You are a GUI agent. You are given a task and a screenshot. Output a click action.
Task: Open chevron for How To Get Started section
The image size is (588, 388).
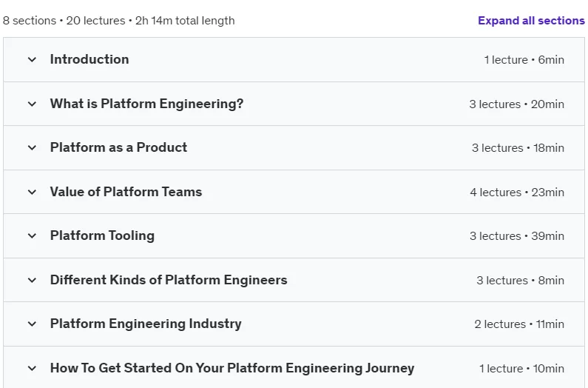pos(33,369)
